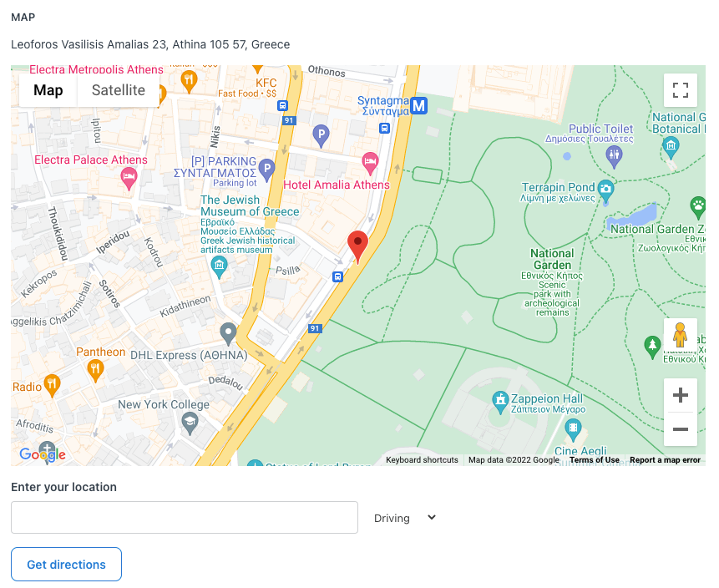This screenshot has width=719, height=588.
Task: Click The Jewish Museum of Greece label
Action: pyautogui.click(x=250, y=205)
